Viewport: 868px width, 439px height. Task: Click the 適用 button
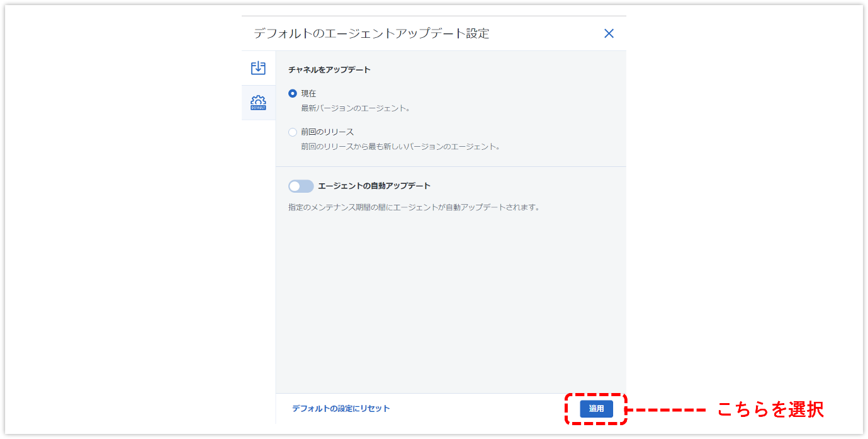(x=596, y=409)
